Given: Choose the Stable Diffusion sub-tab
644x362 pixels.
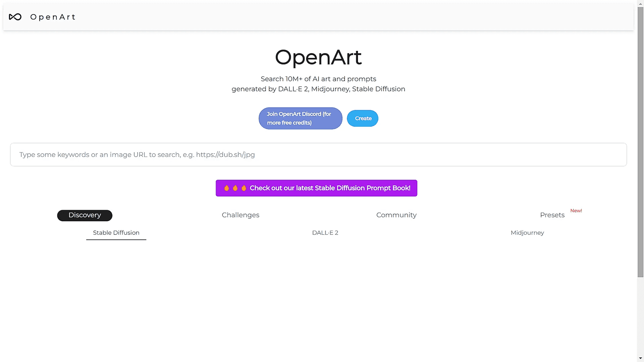Looking at the screenshot, I should tap(116, 233).
